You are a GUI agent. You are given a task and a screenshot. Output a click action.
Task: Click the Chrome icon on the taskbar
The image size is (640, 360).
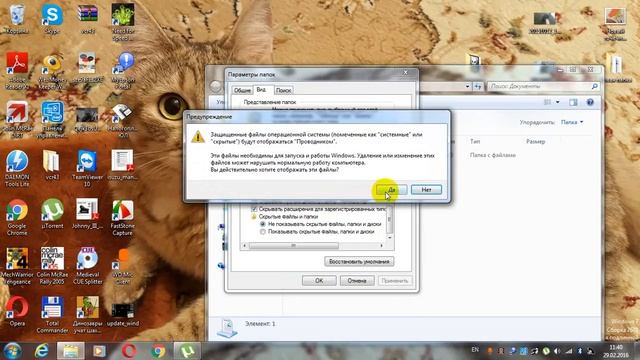coord(158,351)
